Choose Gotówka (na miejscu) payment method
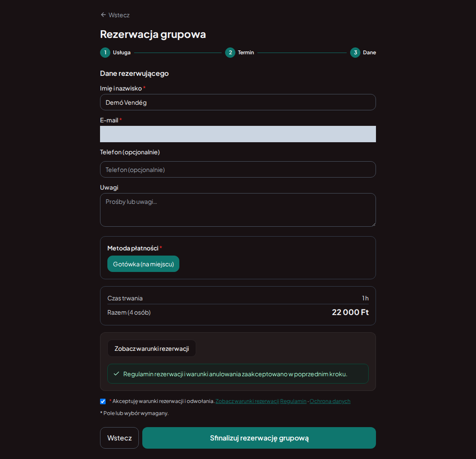This screenshot has width=476, height=459. (143, 264)
